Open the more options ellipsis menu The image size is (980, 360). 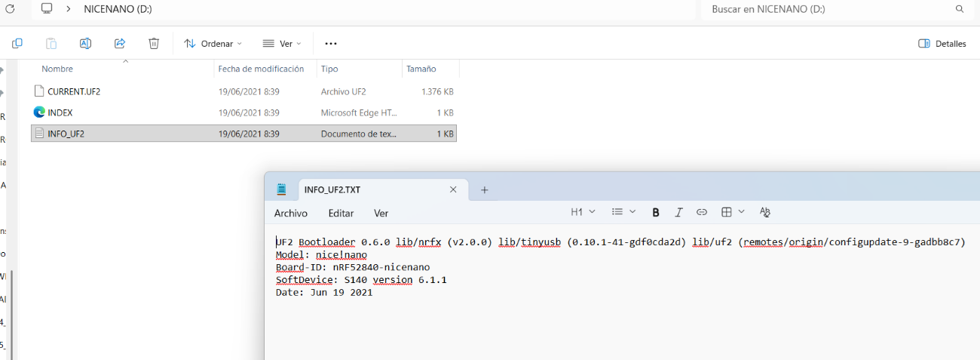331,44
